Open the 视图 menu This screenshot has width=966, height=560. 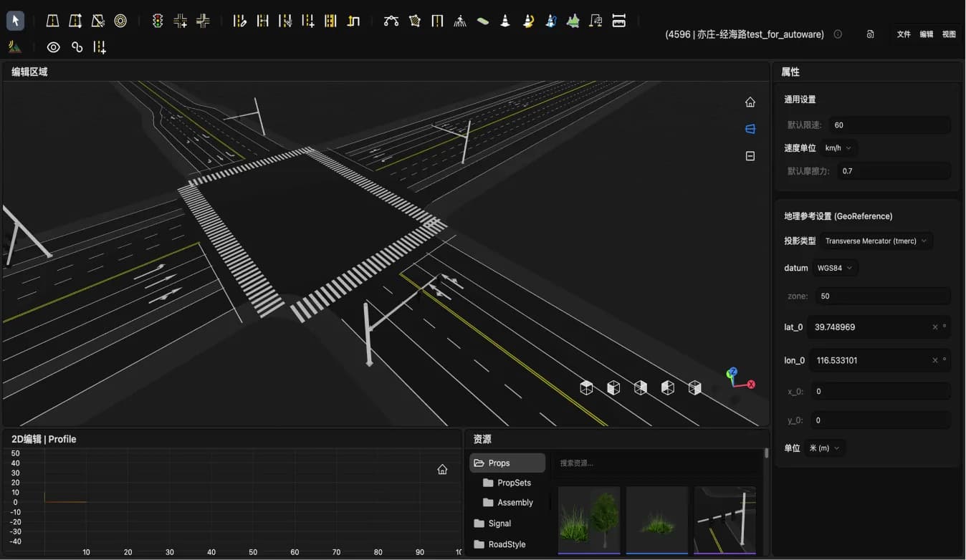[949, 34]
